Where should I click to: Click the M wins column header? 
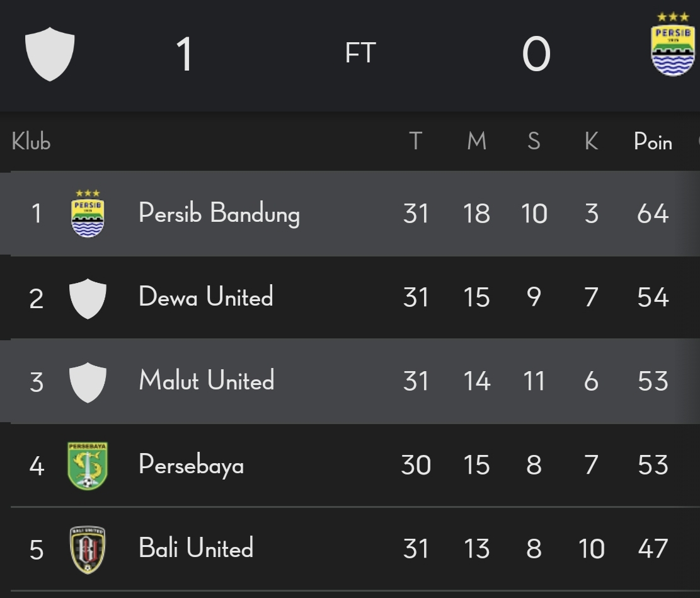click(x=476, y=141)
